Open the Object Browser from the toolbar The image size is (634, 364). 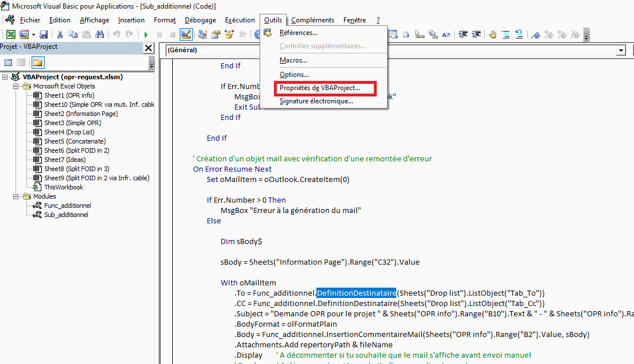(x=229, y=34)
